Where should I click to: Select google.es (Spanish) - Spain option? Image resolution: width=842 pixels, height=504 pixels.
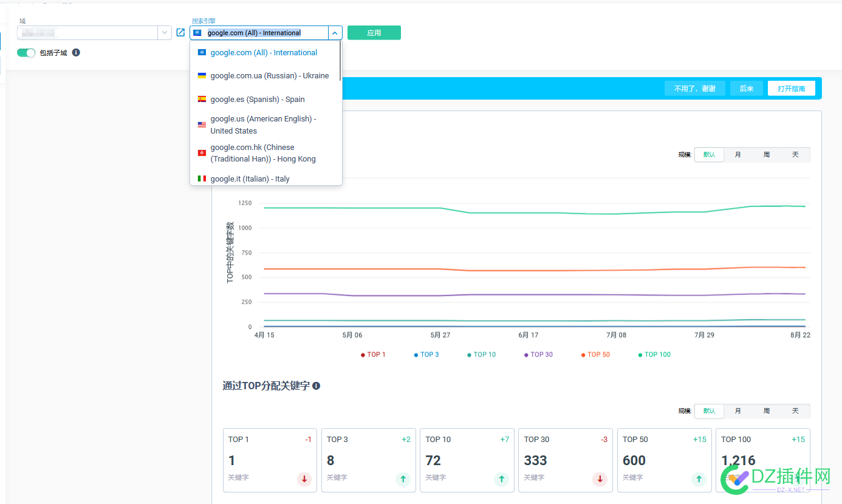click(265, 99)
